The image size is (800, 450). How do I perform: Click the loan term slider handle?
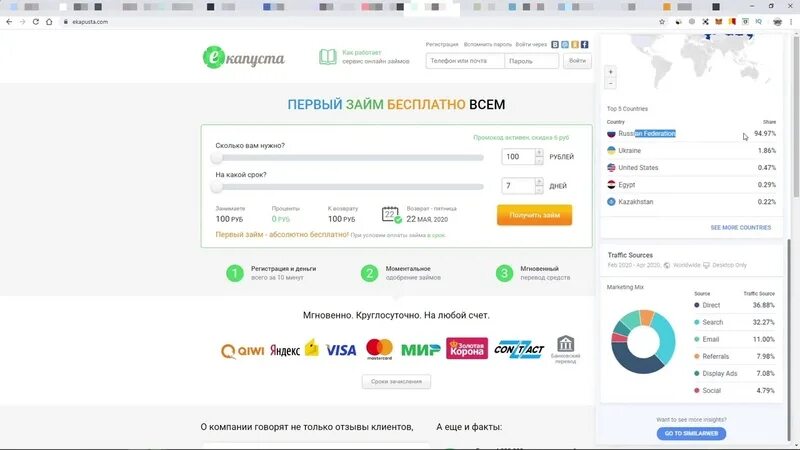point(217,187)
